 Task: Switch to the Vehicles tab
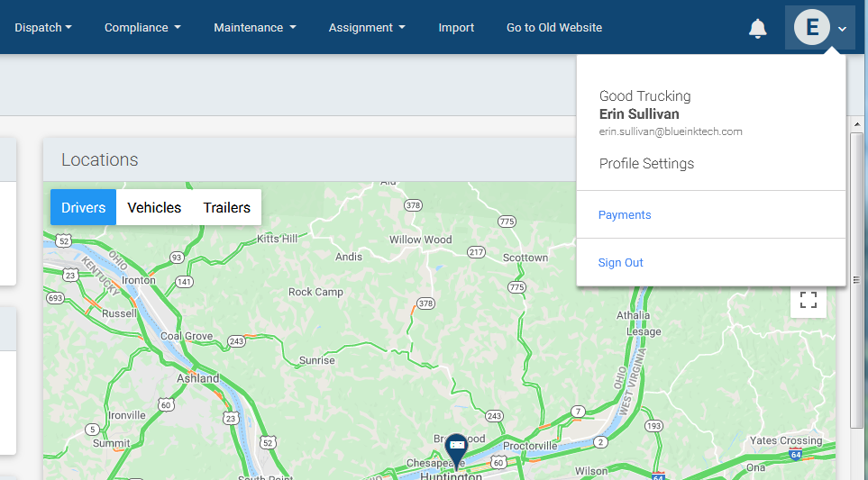(x=154, y=207)
